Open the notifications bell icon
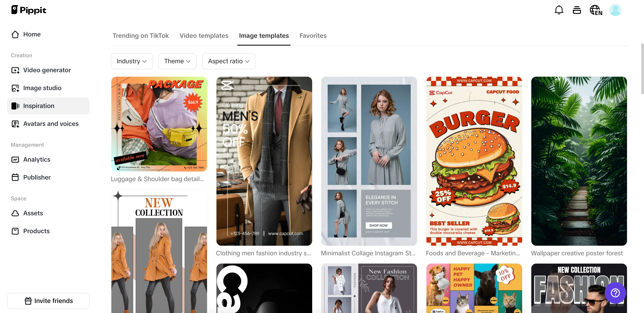Screen dimensions: 644x313 [559, 10]
